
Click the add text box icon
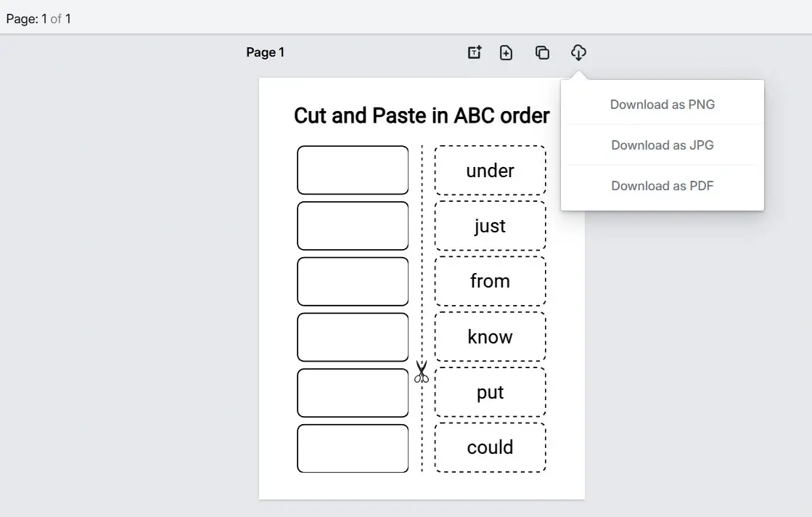click(x=475, y=52)
